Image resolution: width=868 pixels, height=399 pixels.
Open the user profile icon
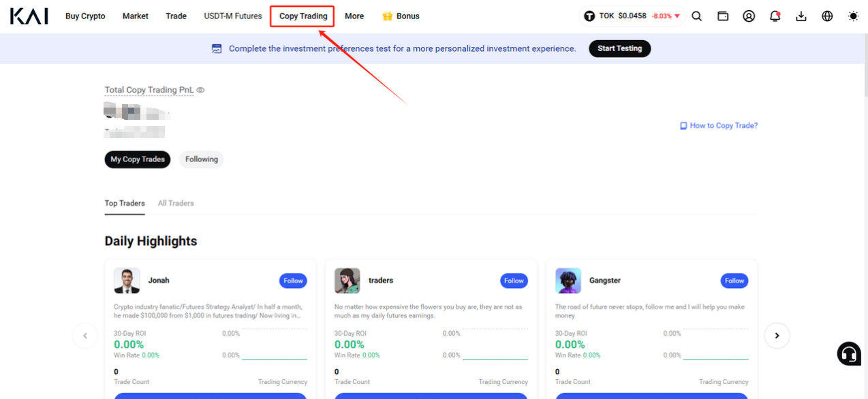[x=749, y=16]
